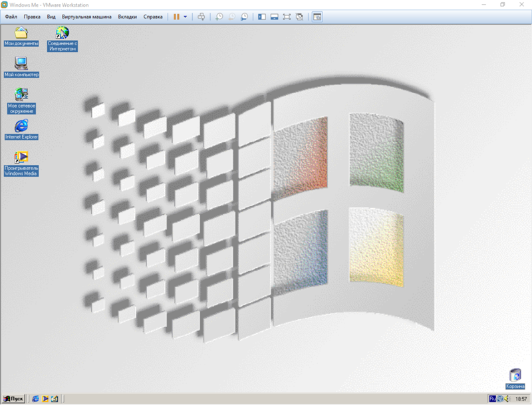Send Ctrl+Alt+Del to the virtual machine
The height and width of the screenshot is (405, 532).
click(201, 17)
